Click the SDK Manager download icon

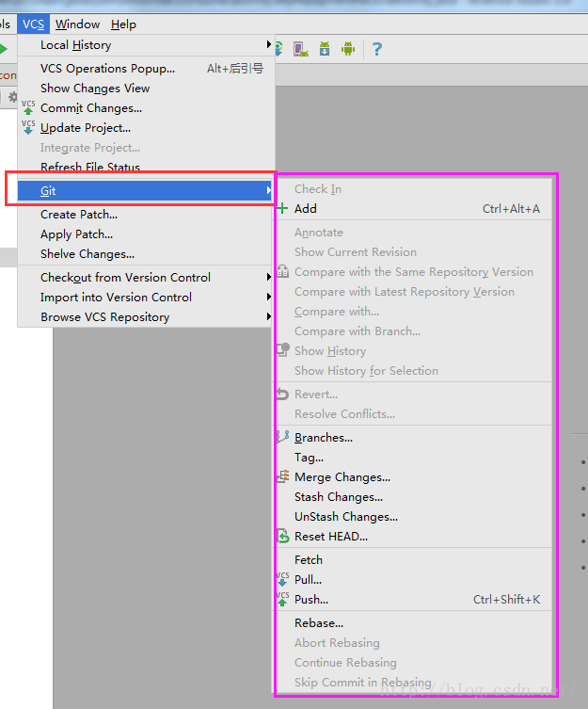click(x=325, y=48)
